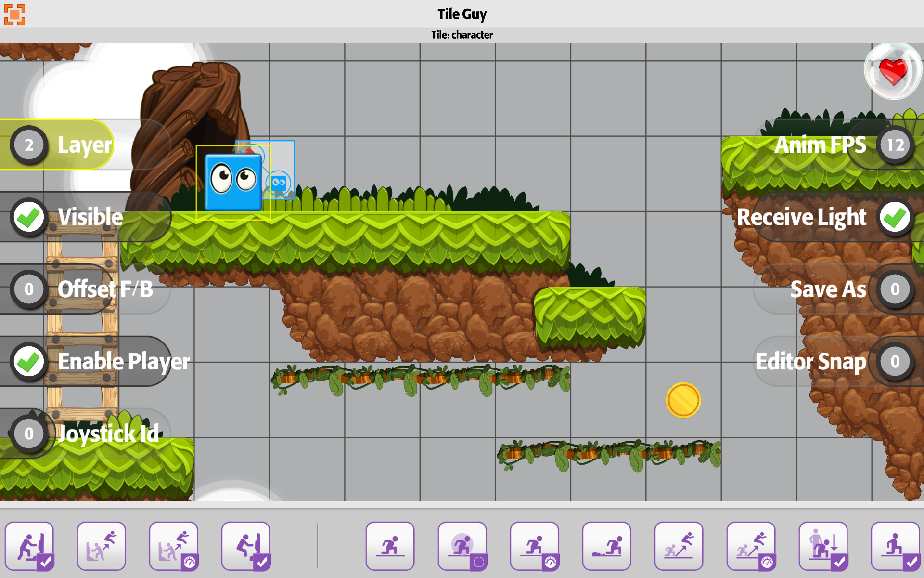Click the crawling character icon
The height and width of the screenshot is (578, 924).
(606, 546)
